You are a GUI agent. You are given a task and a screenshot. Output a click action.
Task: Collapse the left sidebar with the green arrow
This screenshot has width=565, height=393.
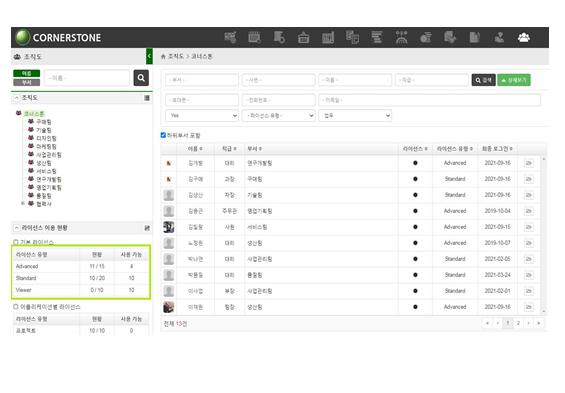(x=149, y=56)
